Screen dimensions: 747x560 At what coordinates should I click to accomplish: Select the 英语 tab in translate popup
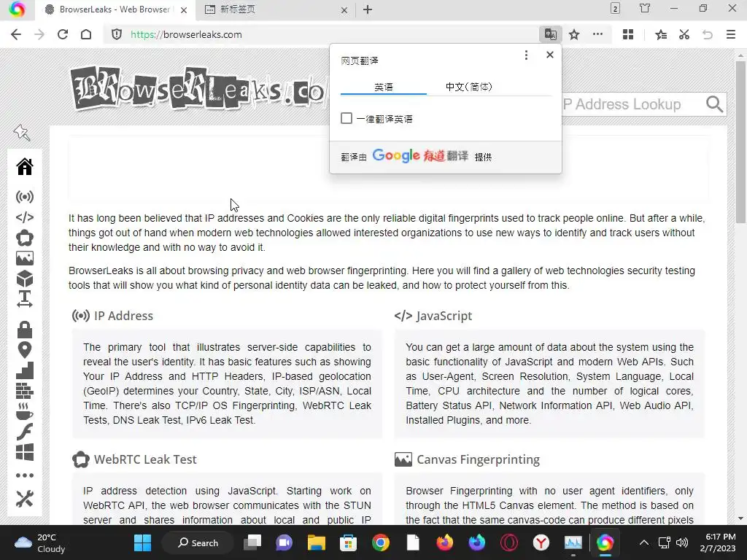click(x=384, y=87)
